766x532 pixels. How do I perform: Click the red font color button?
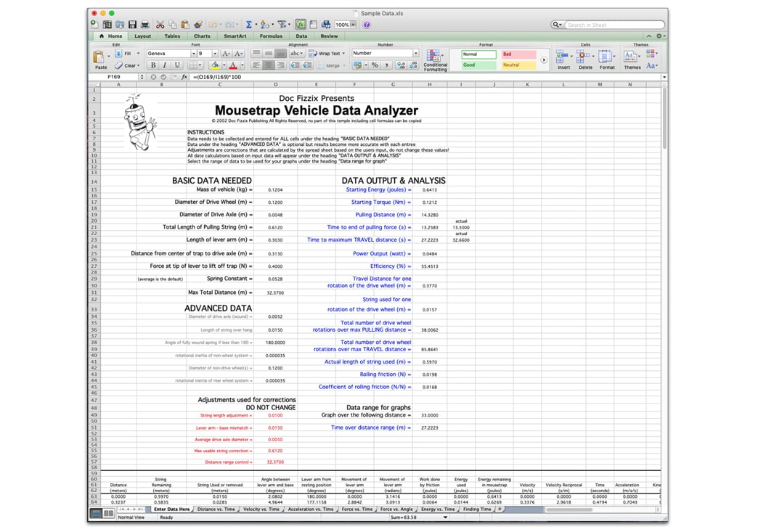point(233,65)
